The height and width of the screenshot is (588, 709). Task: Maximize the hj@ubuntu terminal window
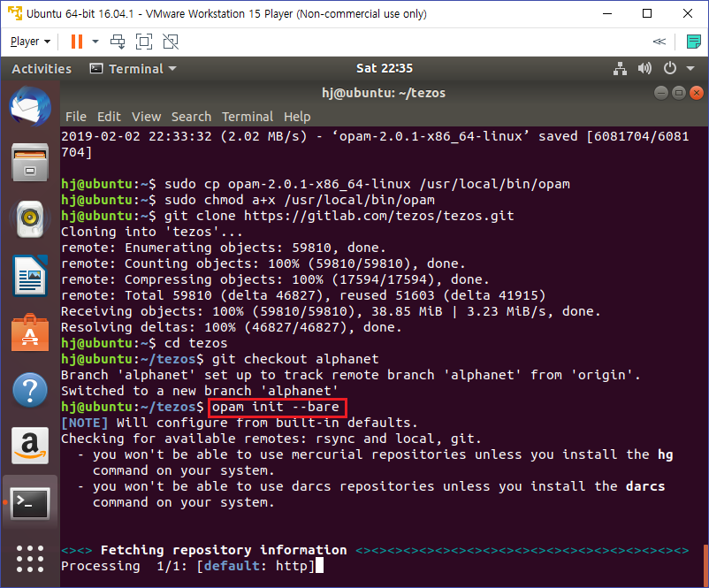coord(679,93)
